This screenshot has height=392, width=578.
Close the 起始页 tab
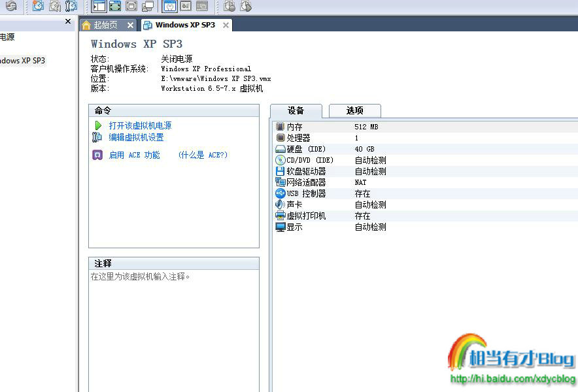click(130, 25)
